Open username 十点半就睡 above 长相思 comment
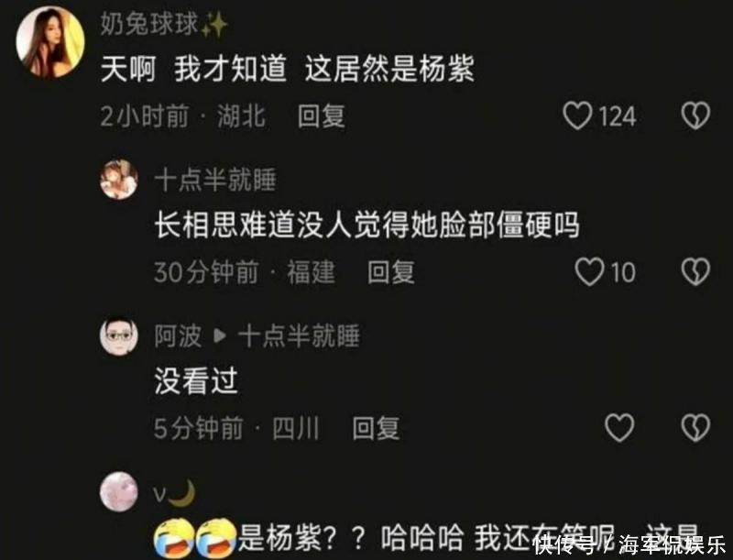 point(215,180)
